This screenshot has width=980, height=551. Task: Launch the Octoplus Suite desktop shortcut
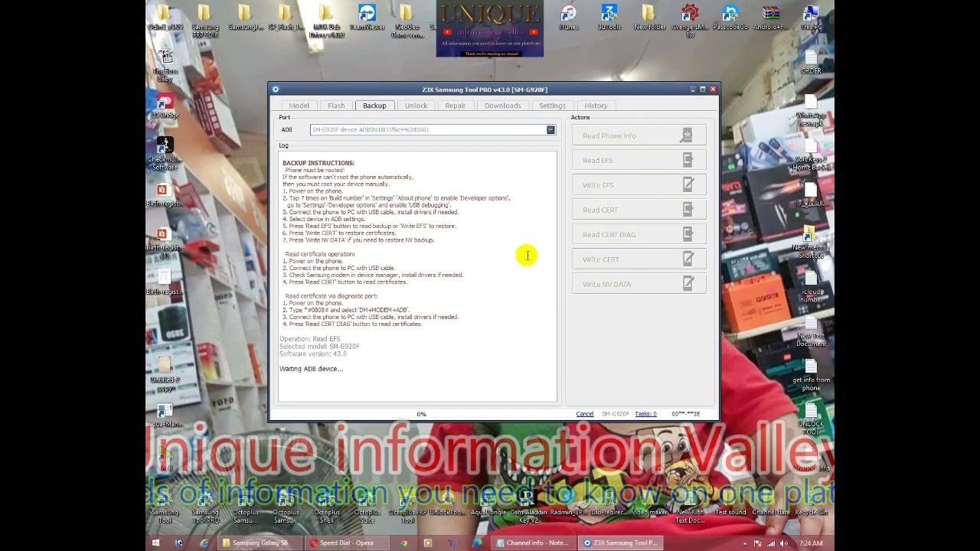367,507
